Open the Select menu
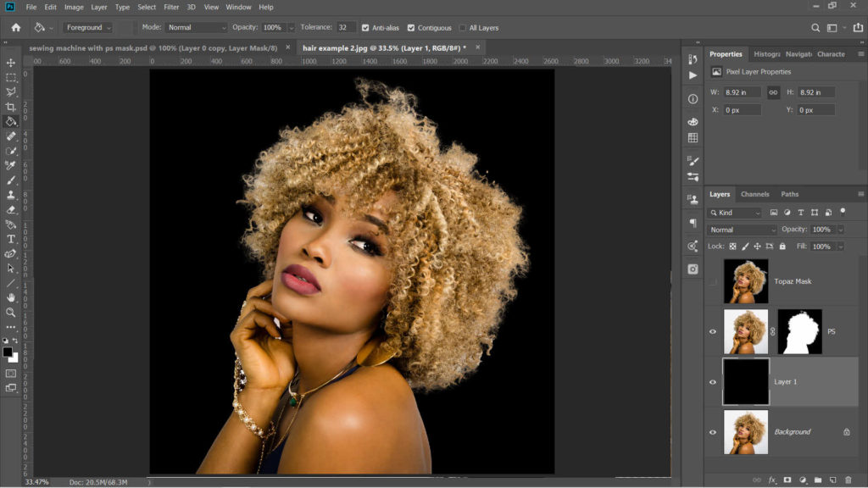The image size is (868, 488). pos(147,7)
